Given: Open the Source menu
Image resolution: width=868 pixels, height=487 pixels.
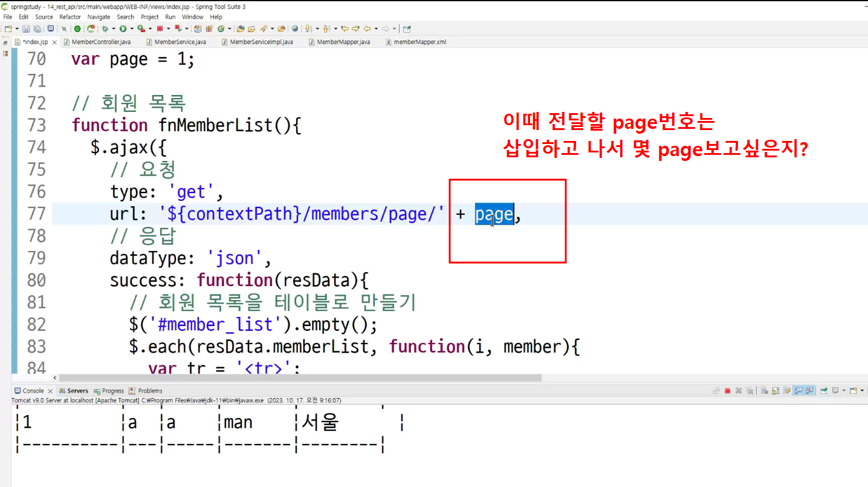Looking at the screenshot, I should pos(44,17).
